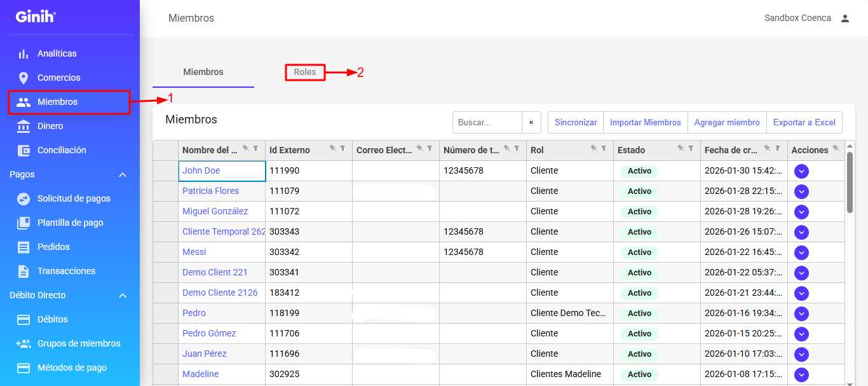868x386 pixels.
Task: Click the Ginih logo
Action: (x=36, y=17)
